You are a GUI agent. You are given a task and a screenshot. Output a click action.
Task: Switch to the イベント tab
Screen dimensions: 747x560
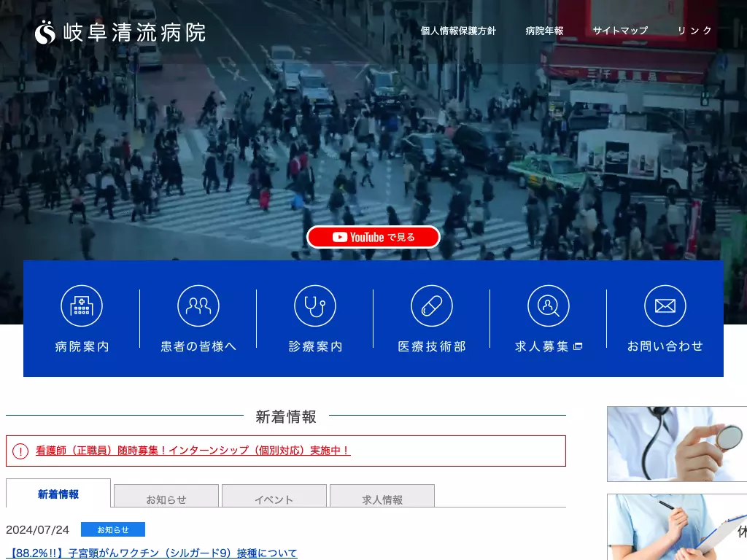274,497
